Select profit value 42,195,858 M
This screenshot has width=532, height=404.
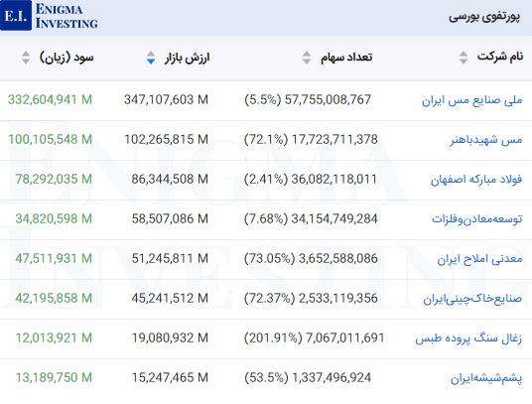point(54,298)
